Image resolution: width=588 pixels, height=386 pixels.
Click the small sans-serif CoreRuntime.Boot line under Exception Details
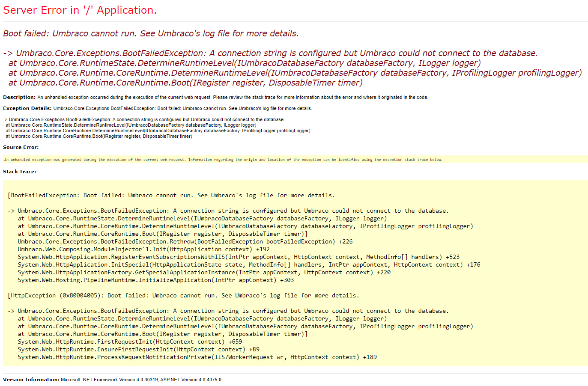[99, 136]
